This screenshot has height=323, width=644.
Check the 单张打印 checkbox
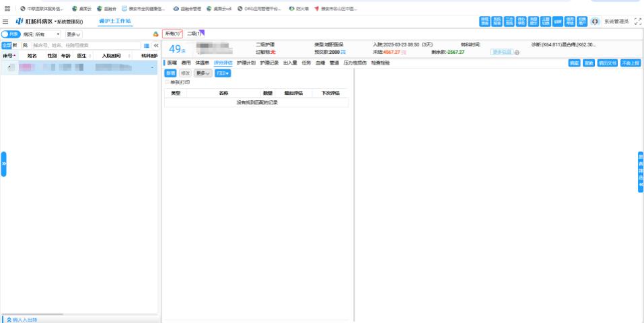pyautogui.click(x=167, y=82)
